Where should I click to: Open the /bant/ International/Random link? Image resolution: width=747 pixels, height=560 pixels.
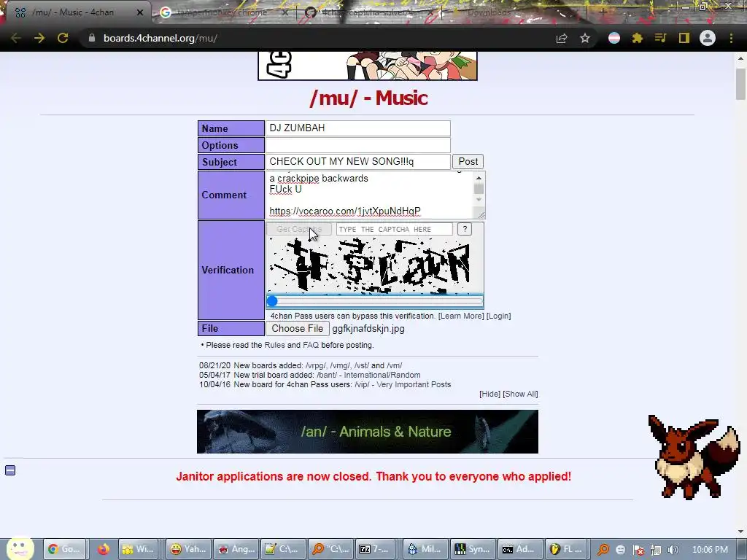pos(368,375)
